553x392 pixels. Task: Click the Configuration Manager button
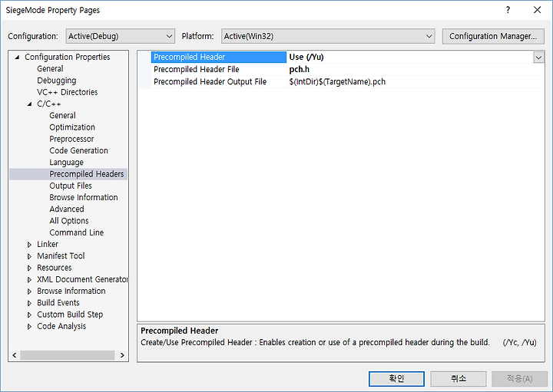tap(493, 36)
